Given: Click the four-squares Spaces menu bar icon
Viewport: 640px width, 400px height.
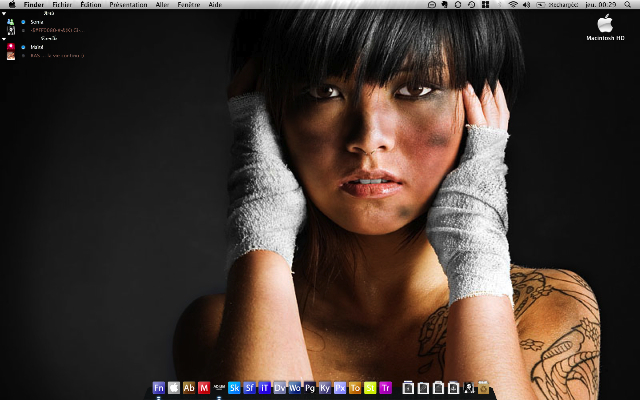Looking at the screenshot, I should pyautogui.click(x=485, y=4).
